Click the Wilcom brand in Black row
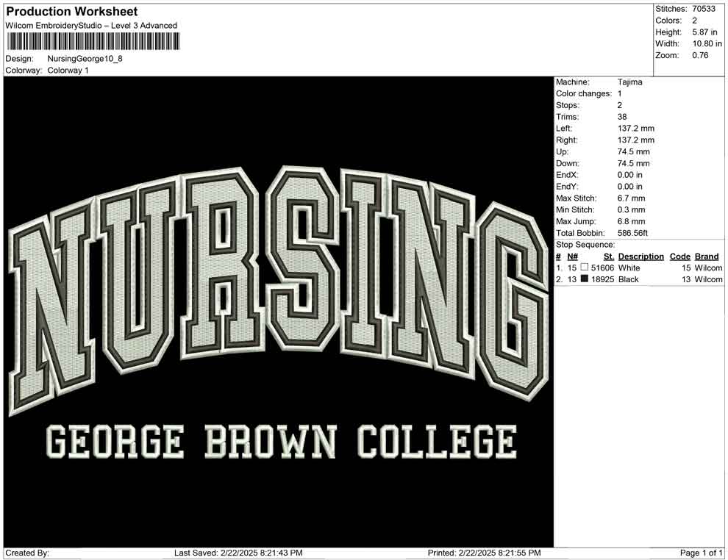 click(x=708, y=279)
